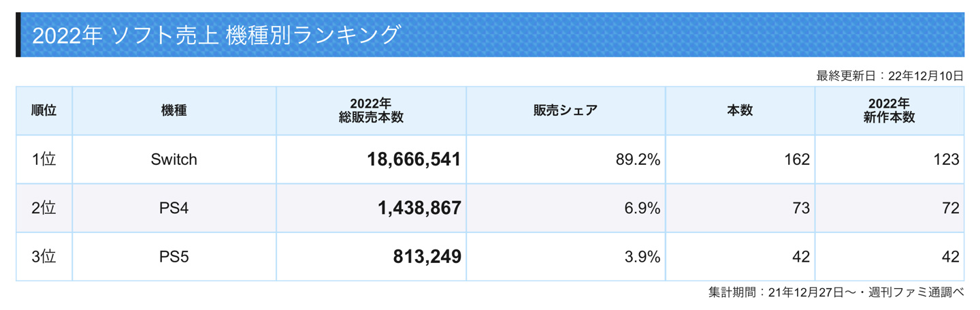Select the PS4 platform cell

point(174,208)
